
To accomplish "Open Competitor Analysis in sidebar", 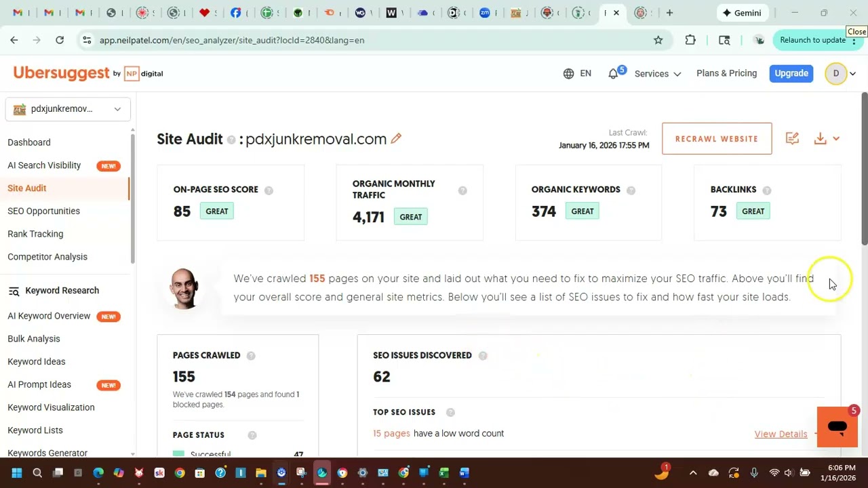I will [x=47, y=257].
